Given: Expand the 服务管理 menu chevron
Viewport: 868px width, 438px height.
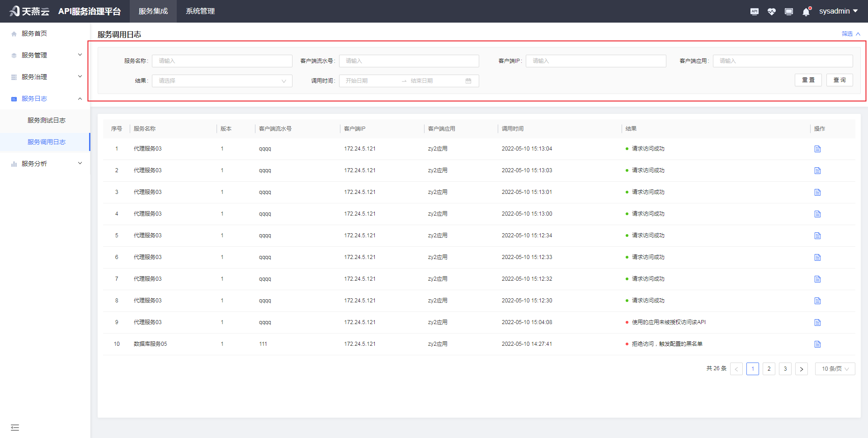Looking at the screenshot, I should [80, 55].
